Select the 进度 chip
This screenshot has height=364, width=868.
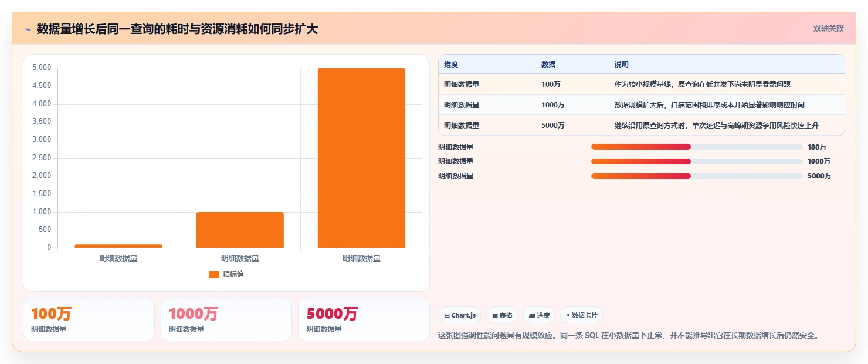(x=539, y=315)
